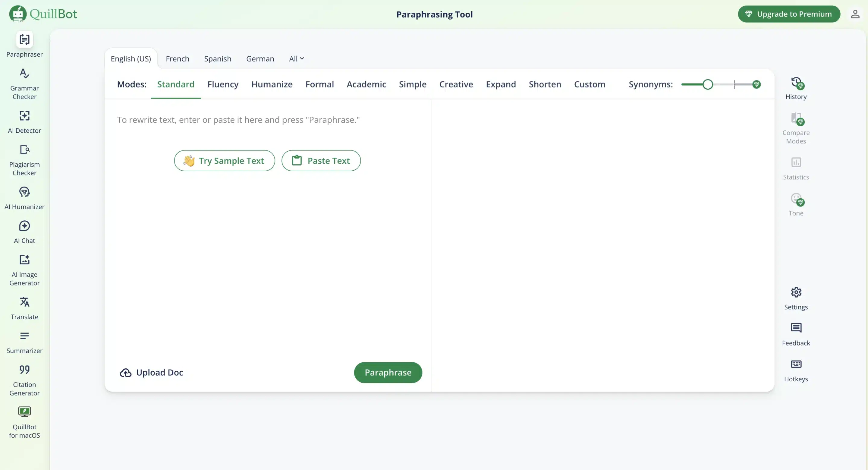868x470 pixels.
Task: Expand the All languages dropdown
Action: pyautogui.click(x=296, y=58)
